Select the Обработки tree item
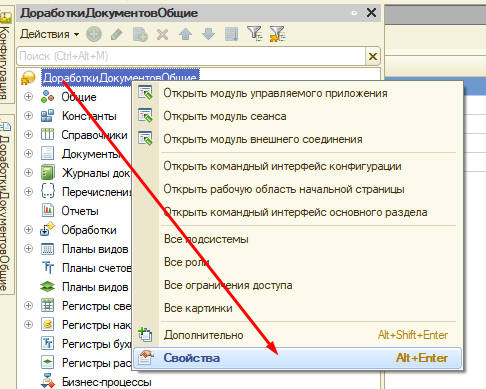486x389 pixels. pos(89,230)
